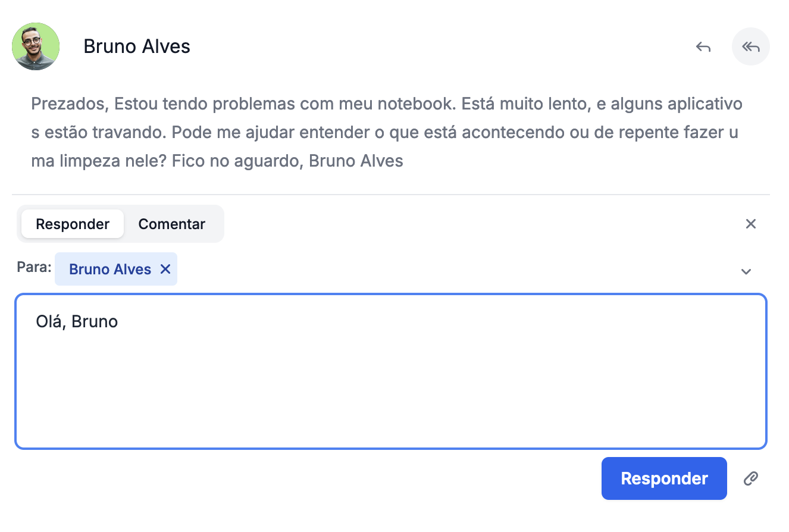Click message line 's estão travando'
Screen dimensions: 789x532
pyautogui.click(x=384, y=133)
